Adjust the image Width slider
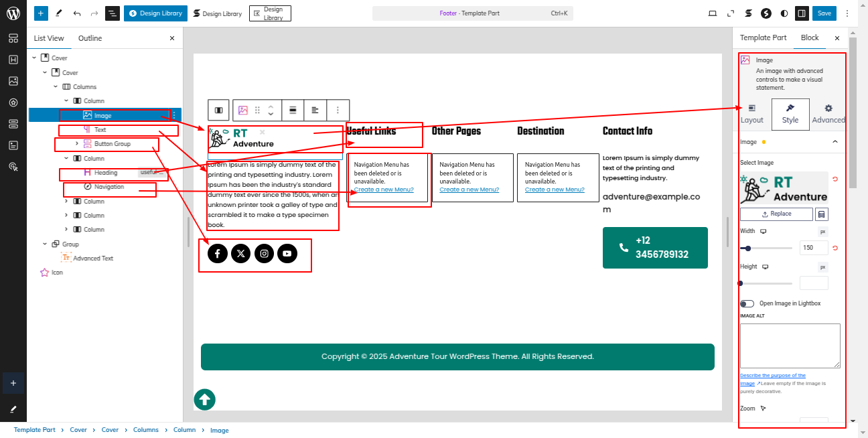This screenshot has height=438, width=868. point(748,248)
